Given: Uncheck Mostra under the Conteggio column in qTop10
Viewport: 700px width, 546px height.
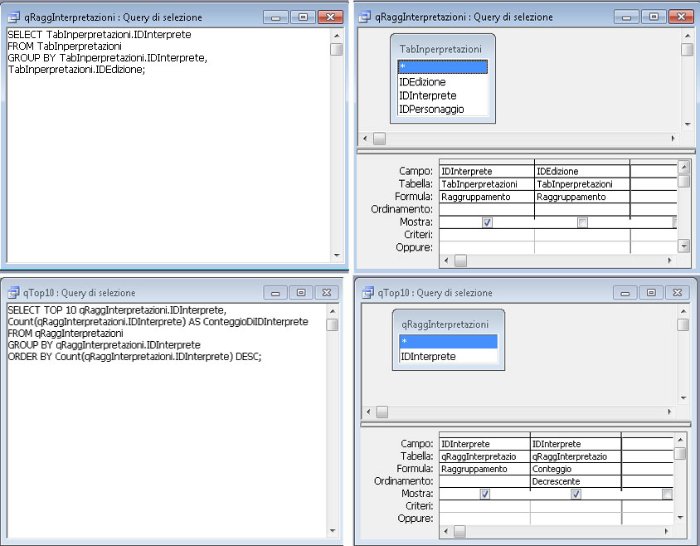Looking at the screenshot, I should [575, 494].
